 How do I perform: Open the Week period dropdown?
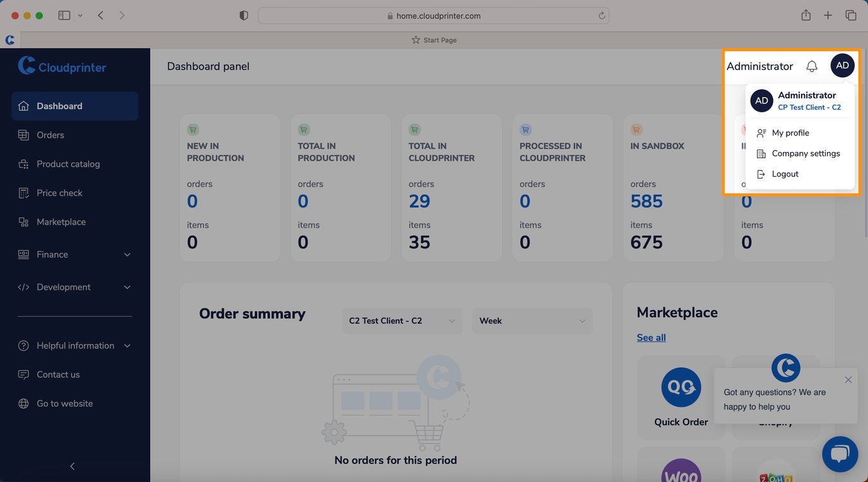pos(532,321)
